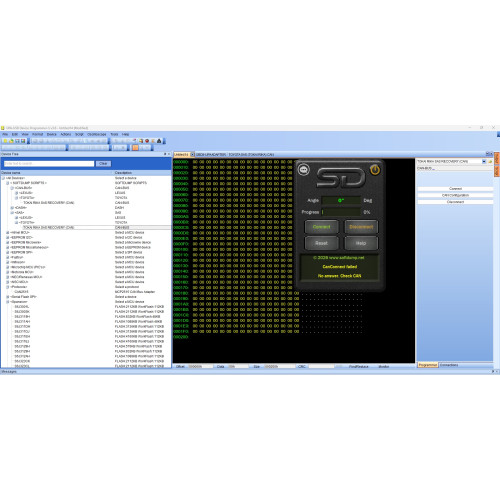Click the New file toolbar icon
Image resolution: width=500 pixels, height=500 pixels.
pyautogui.click(x=5, y=141)
